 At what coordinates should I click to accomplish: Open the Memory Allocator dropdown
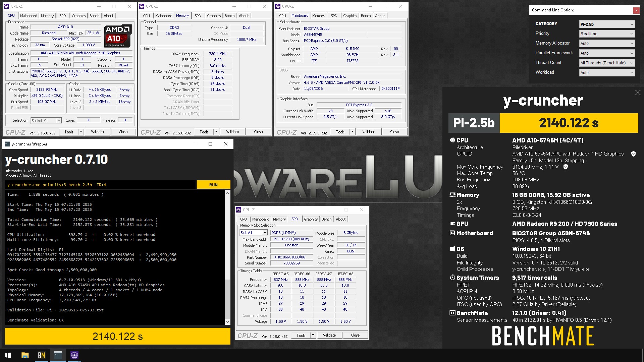(607, 44)
